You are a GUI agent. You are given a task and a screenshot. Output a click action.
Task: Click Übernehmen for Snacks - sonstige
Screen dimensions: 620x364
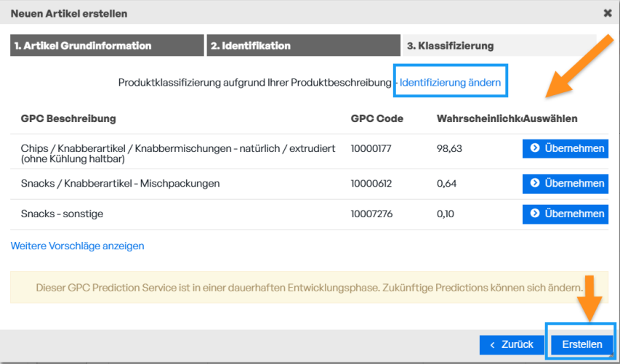pyautogui.click(x=565, y=214)
